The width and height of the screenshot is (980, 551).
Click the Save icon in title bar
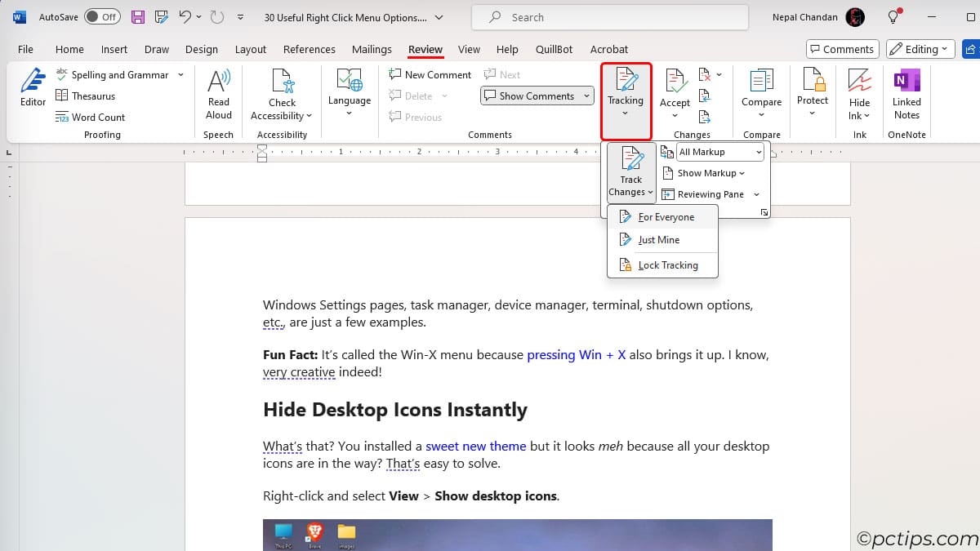tap(138, 17)
